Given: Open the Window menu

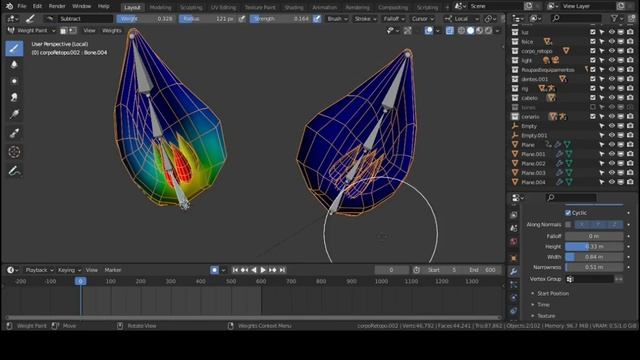Looking at the screenshot, I should point(82,6).
